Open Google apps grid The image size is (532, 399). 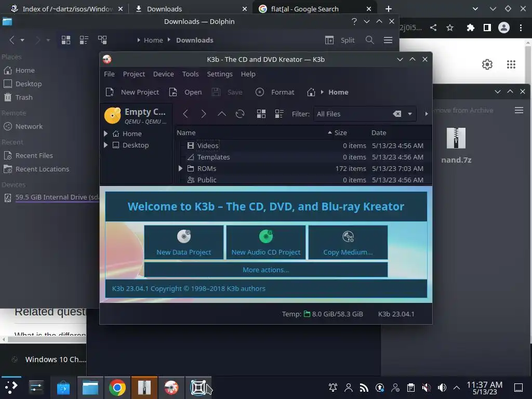coord(511,64)
